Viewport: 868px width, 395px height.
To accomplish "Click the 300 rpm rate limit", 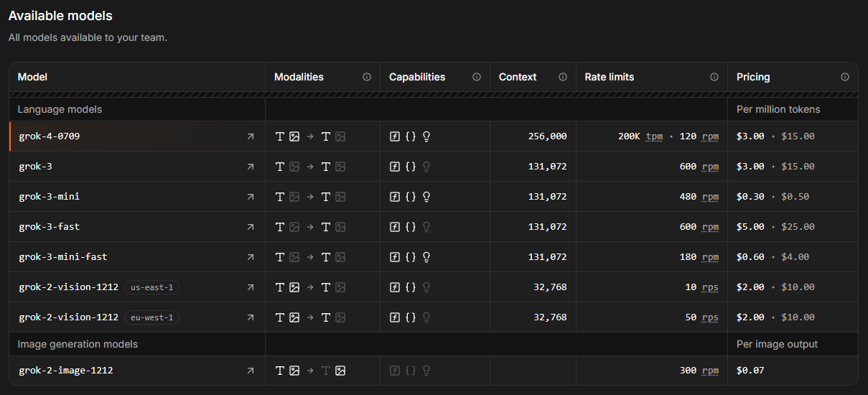I will (699, 371).
